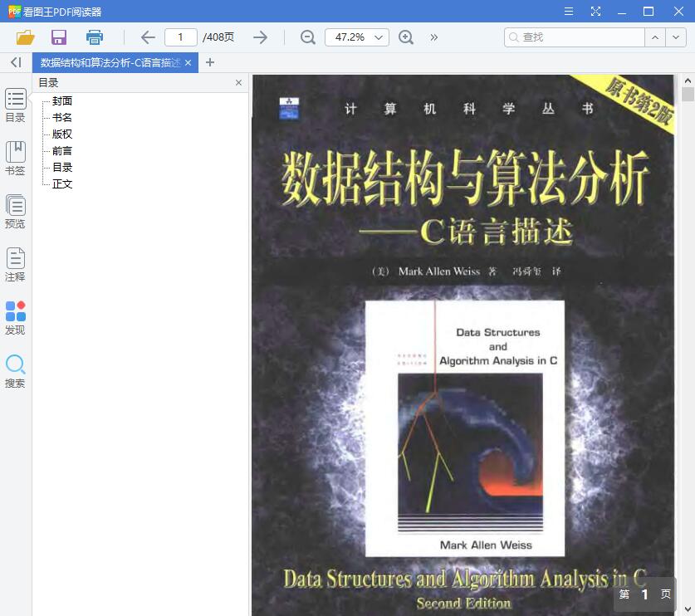This screenshot has width=695, height=616.
Task: Jump to 正文 in the outline
Action: coord(62,184)
